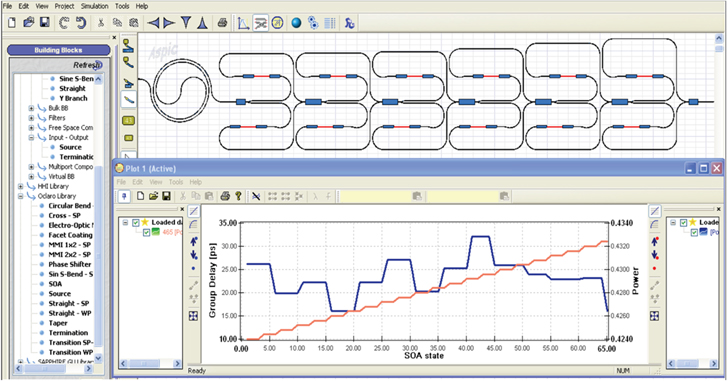
Task: Select the Y Branch building block
Action: [73, 98]
